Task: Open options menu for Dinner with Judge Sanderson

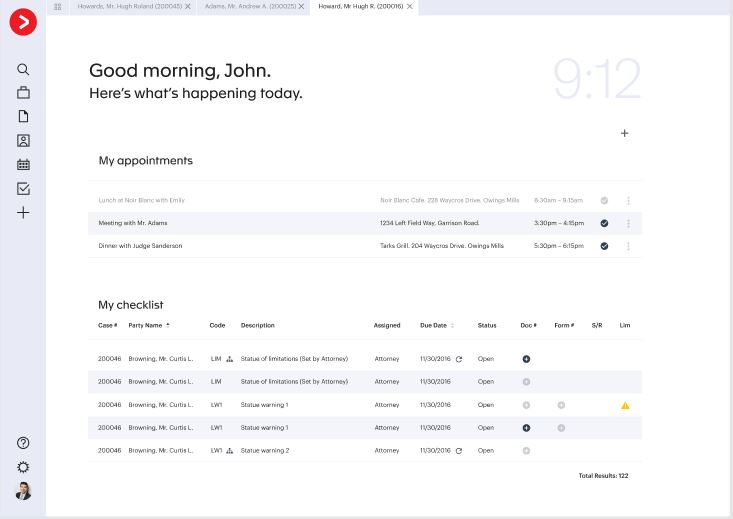Action: (628, 246)
